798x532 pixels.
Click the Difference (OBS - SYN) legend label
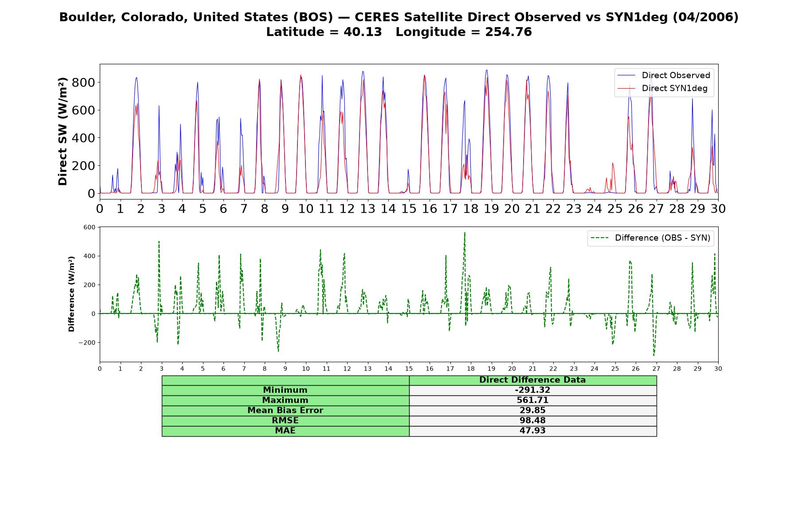tap(662, 238)
